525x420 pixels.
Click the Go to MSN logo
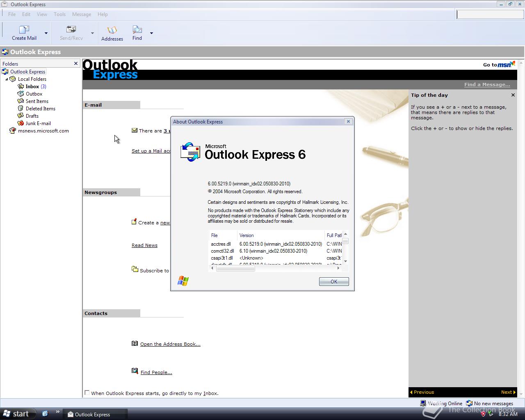pyautogui.click(x=507, y=64)
